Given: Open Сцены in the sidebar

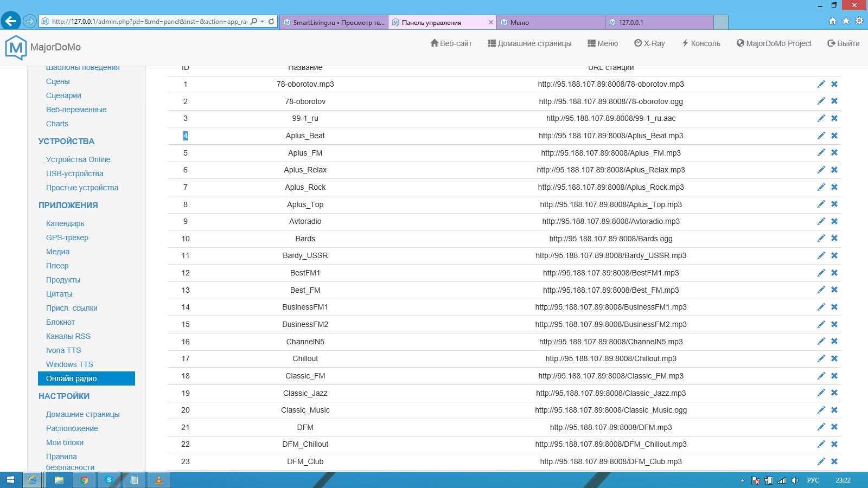Looking at the screenshot, I should coord(58,81).
